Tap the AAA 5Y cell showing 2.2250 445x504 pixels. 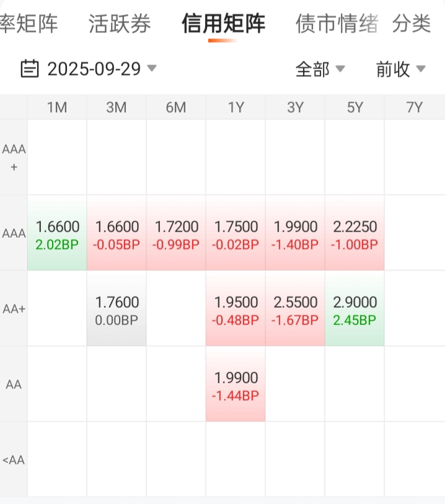(x=355, y=234)
